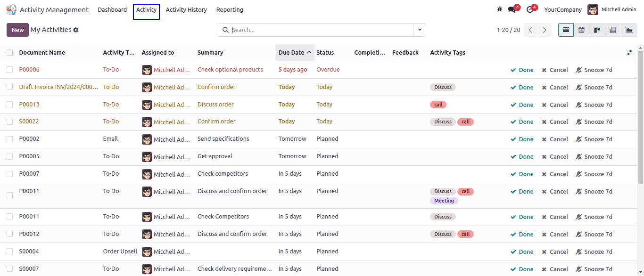Screen dimensions: 644x276
Task: Open the activities clock icon
Action: point(530,9)
